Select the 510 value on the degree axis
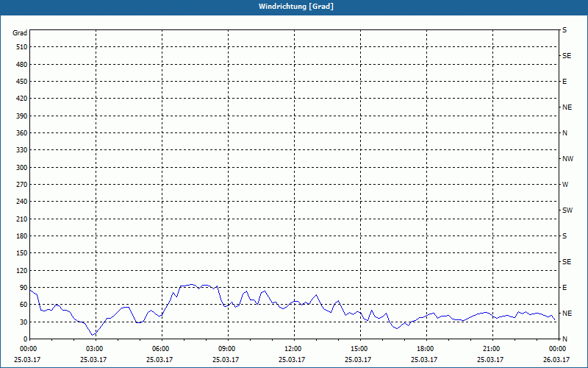 (x=22, y=47)
